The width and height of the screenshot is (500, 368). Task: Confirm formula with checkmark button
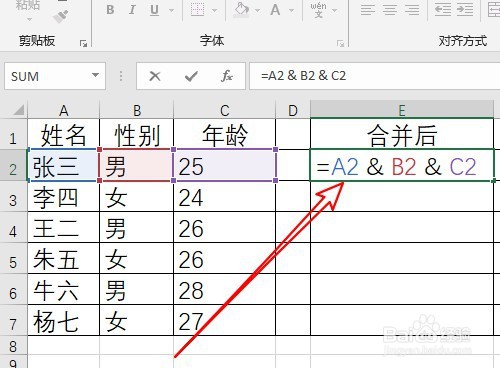(191, 76)
